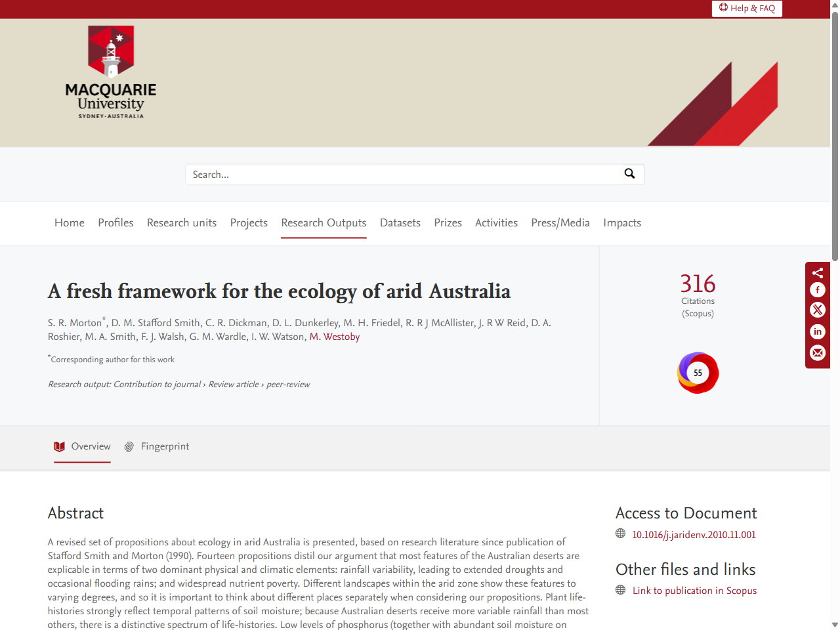Switch to the Fingerprint tab

[165, 446]
